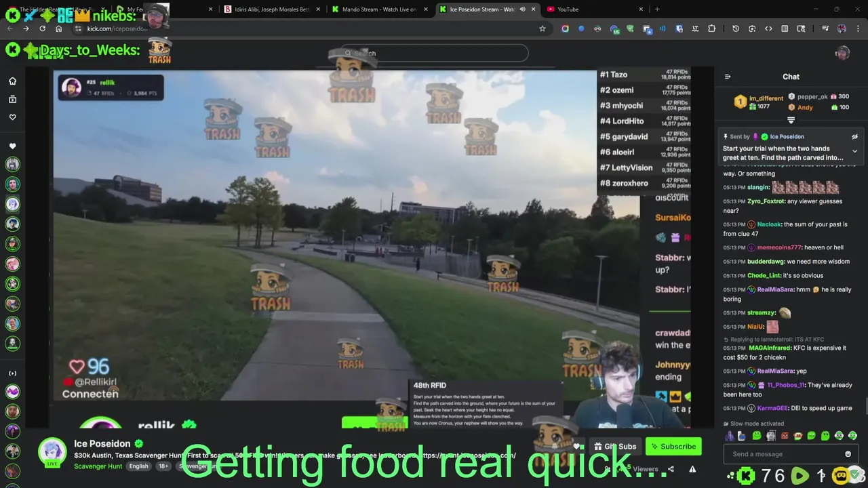
Task: Reload the page
Action: (42, 28)
